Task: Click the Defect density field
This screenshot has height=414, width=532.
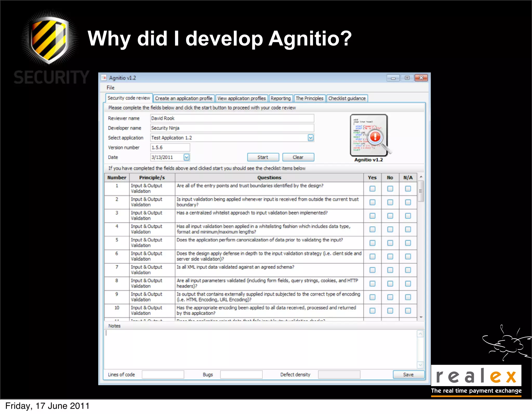Action: tap(339, 374)
